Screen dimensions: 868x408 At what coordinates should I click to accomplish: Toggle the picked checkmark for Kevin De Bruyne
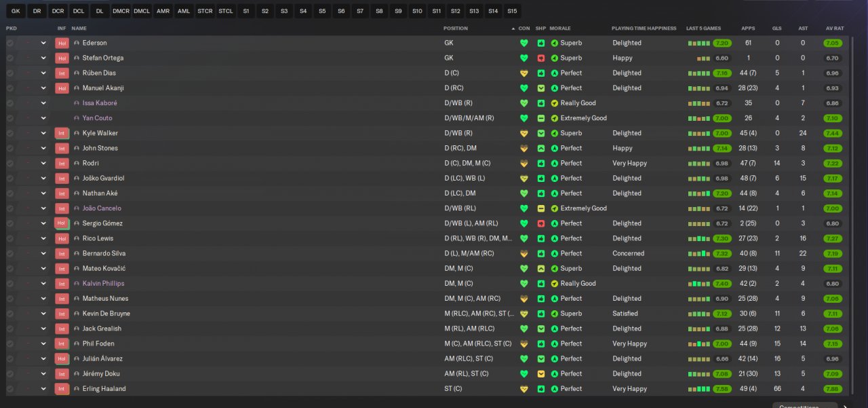pos(10,314)
